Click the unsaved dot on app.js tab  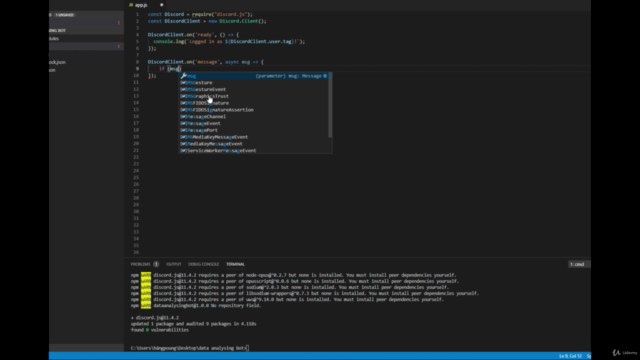coord(161,5)
